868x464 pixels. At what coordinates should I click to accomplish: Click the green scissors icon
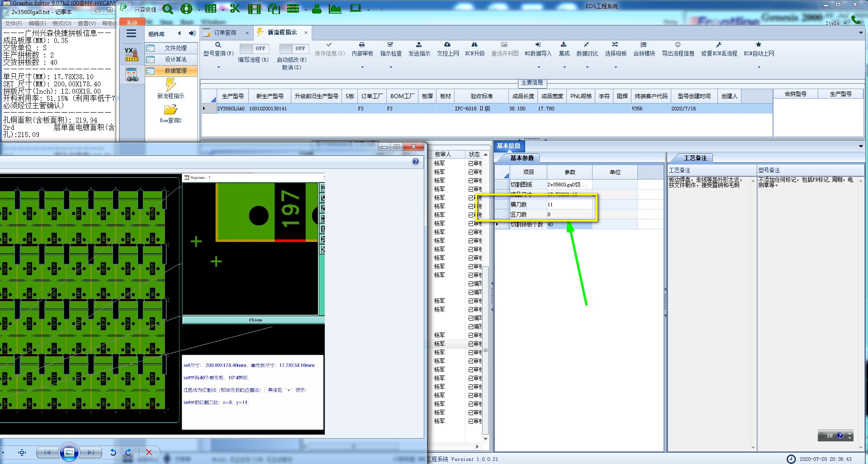point(235,8)
